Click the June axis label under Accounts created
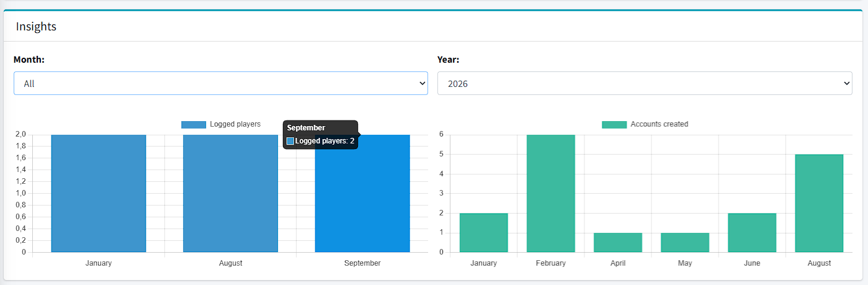Image resolution: width=868 pixels, height=285 pixels. (x=752, y=263)
